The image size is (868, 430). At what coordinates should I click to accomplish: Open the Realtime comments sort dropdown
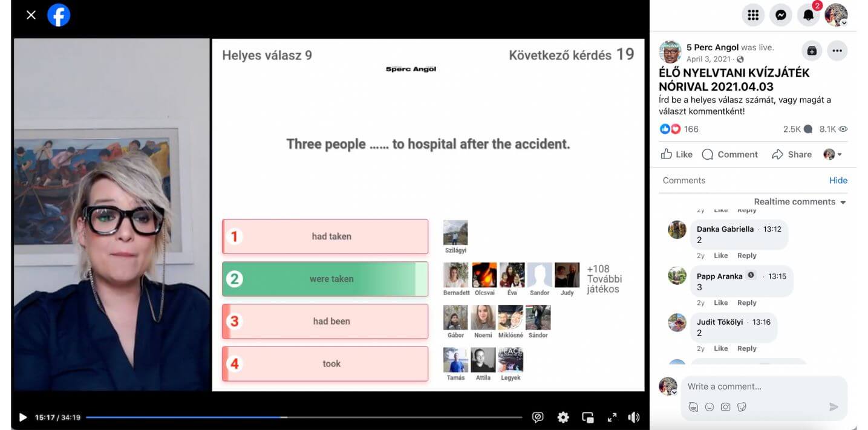click(x=800, y=201)
